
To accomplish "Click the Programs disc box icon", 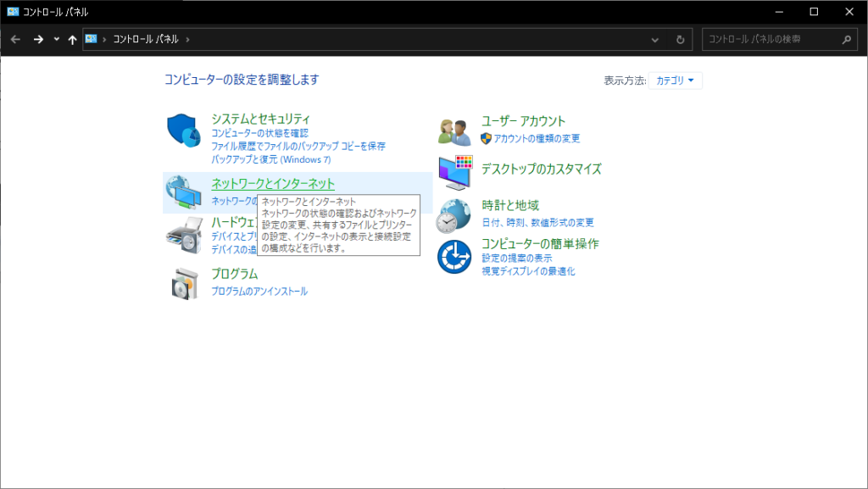I will 183,283.
